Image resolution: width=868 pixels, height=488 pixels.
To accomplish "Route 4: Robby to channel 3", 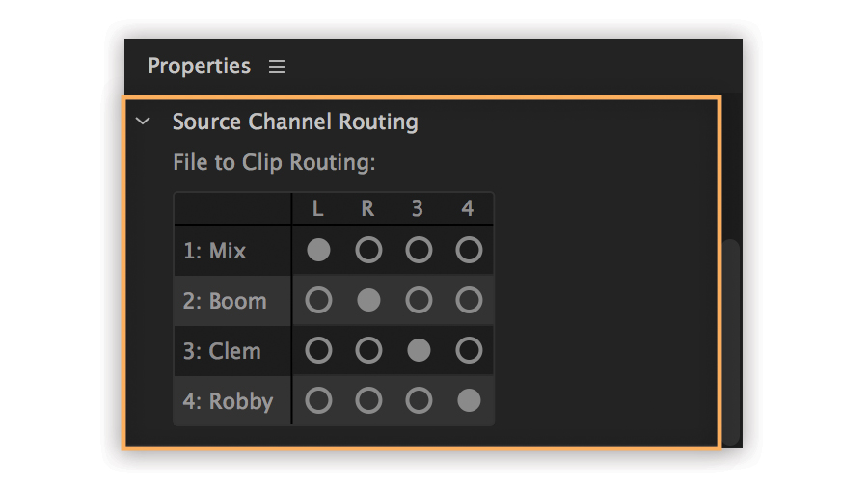I will (x=419, y=401).
